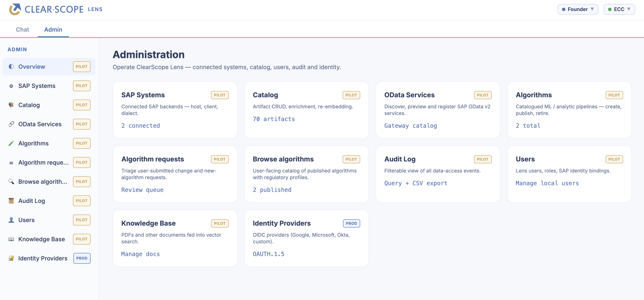Open Algorithm requests sidebar entry
Image resolution: width=644 pixels, height=300 pixels.
(x=49, y=163)
